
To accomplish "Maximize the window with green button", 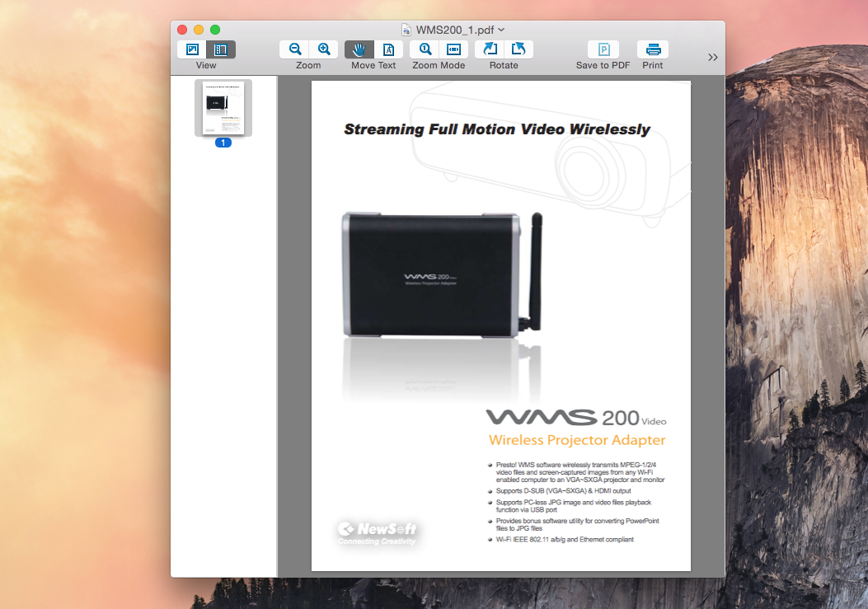I will pos(215,30).
